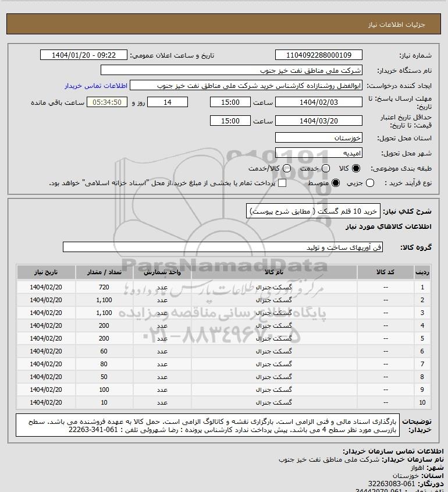This screenshot has height=492, width=448.
Task: Click the ردیف column header
Action: (422, 272)
